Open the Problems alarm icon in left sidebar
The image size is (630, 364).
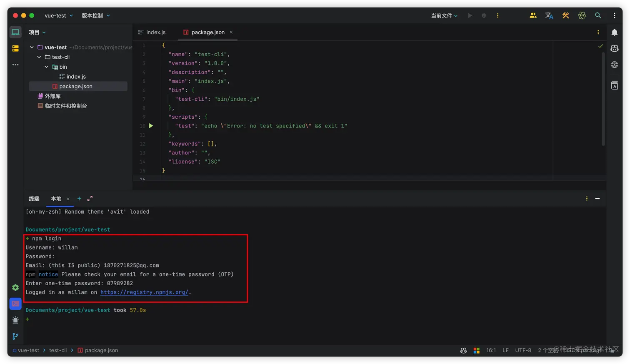click(15, 320)
